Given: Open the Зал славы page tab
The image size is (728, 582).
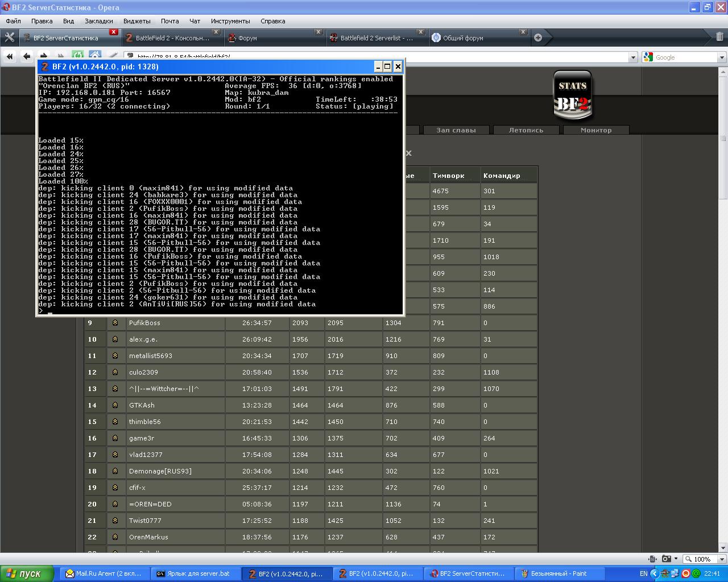Looking at the screenshot, I should tap(456, 130).
